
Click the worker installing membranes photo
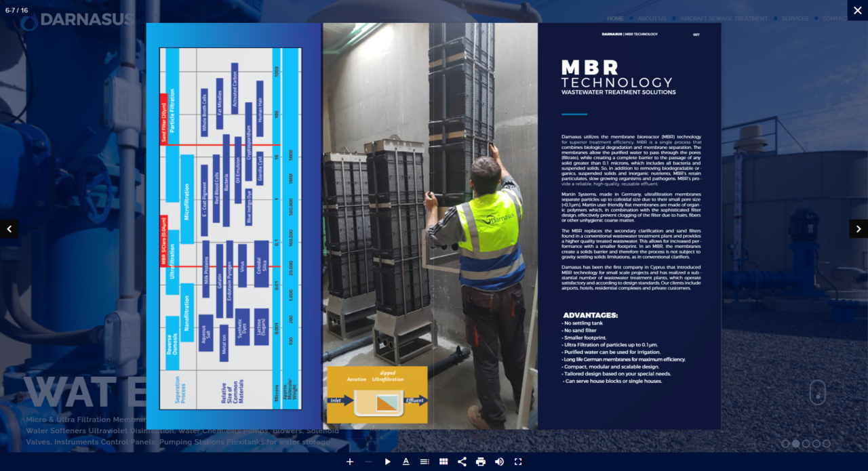pos(430,226)
